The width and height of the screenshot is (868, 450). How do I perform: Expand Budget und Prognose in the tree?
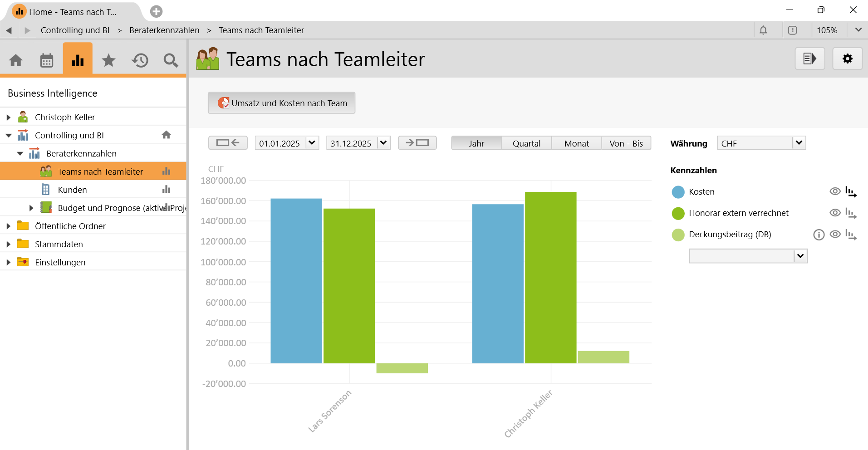pos(31,208)
